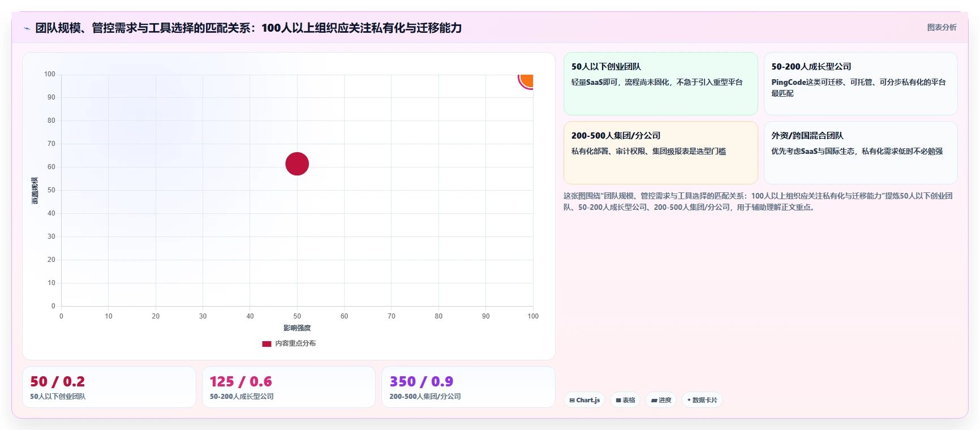Click the icon inside the 表格 tag
This screenshot has width=980, height=430.
click(618, 400)
